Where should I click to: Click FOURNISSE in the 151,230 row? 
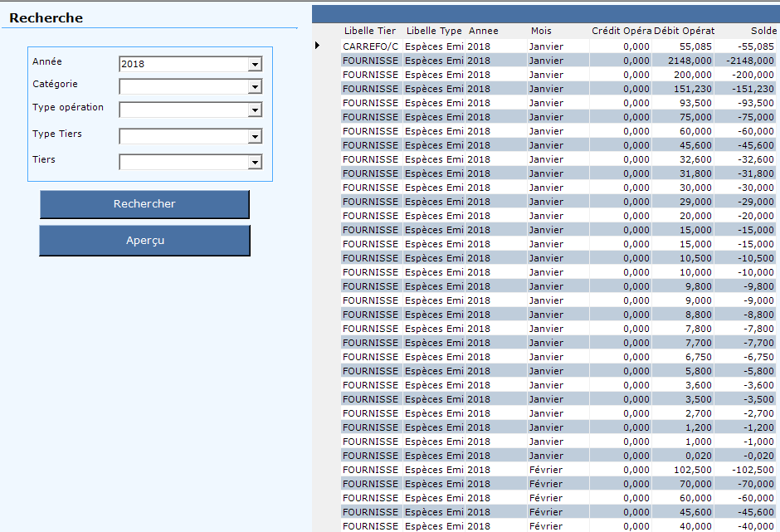tap(371, 89)
